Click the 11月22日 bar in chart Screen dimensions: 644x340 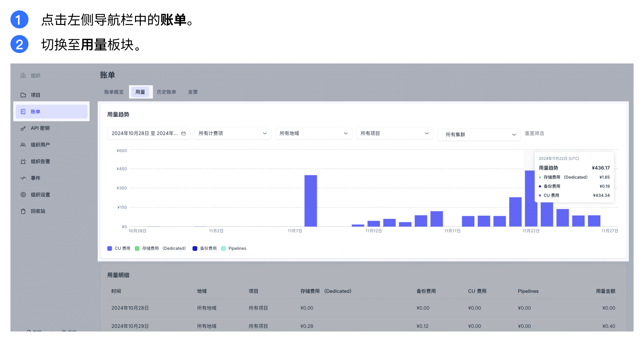click(531, 199)
